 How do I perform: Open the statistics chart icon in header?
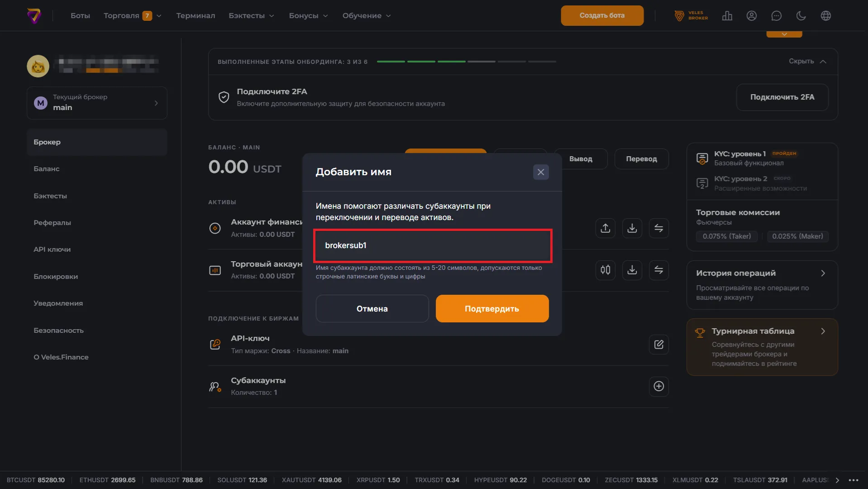click(x=727, y=16)
